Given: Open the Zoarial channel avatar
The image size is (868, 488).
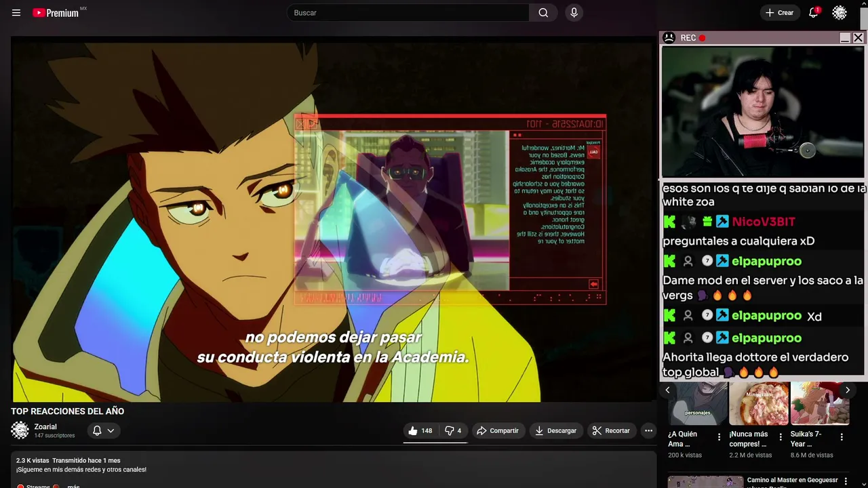Looking at the screenshot, I should coord(20,430).
